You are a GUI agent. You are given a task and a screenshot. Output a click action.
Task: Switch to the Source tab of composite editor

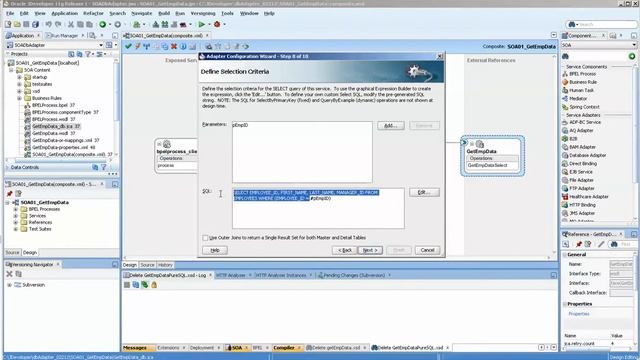(147, 265)
